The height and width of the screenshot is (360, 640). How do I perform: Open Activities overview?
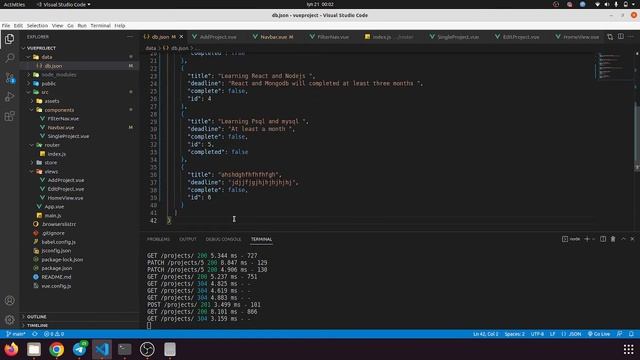[15, 4]
